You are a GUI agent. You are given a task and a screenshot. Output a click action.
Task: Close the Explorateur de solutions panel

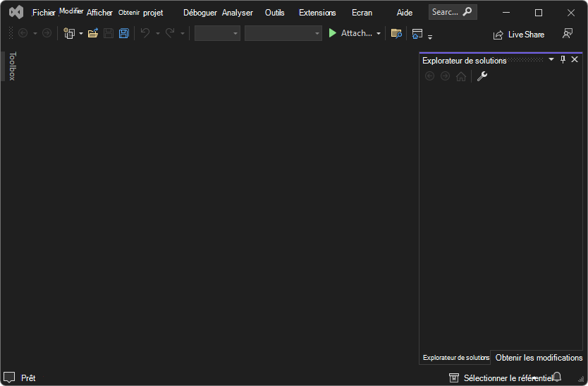(x=575, y=59)
